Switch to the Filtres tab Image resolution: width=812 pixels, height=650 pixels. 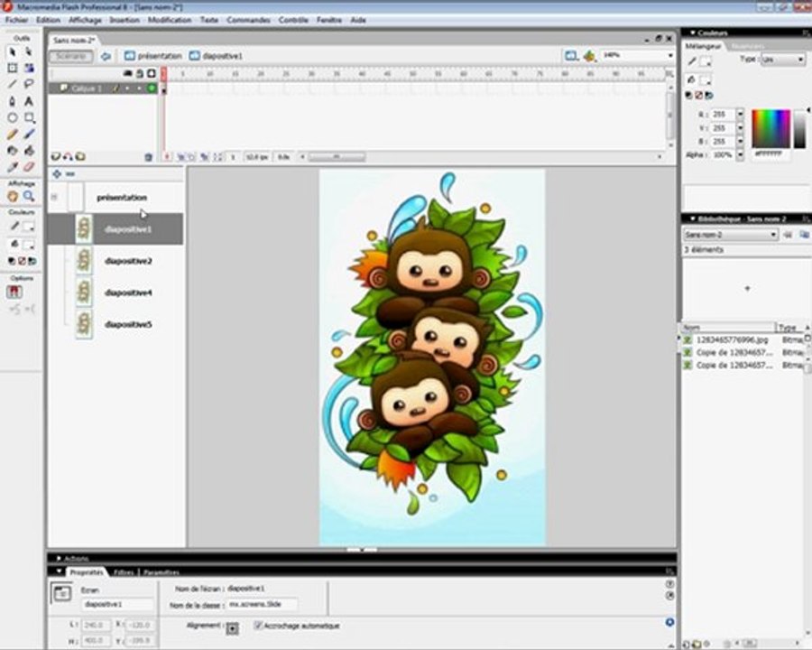pos(124,572)
